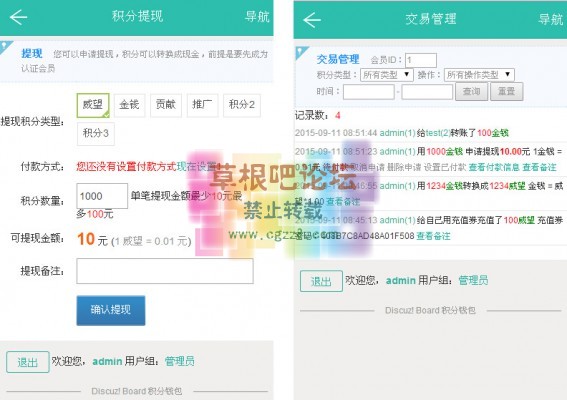Viewport: 567px width, 400px height.
Task: Click the 查询 search button
Action: (x=471, y=92)
